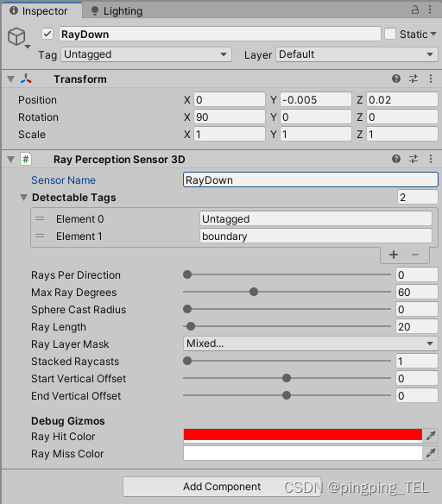442x504 pixels.
Task: Click the Max Ray Degrees slider handle
Action: 254,292
